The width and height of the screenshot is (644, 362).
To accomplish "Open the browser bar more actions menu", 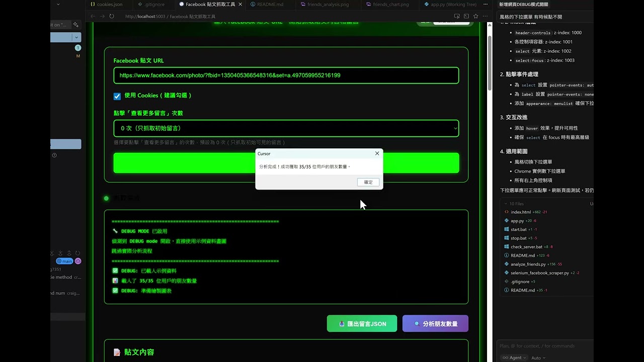I will tap(486, 16).
